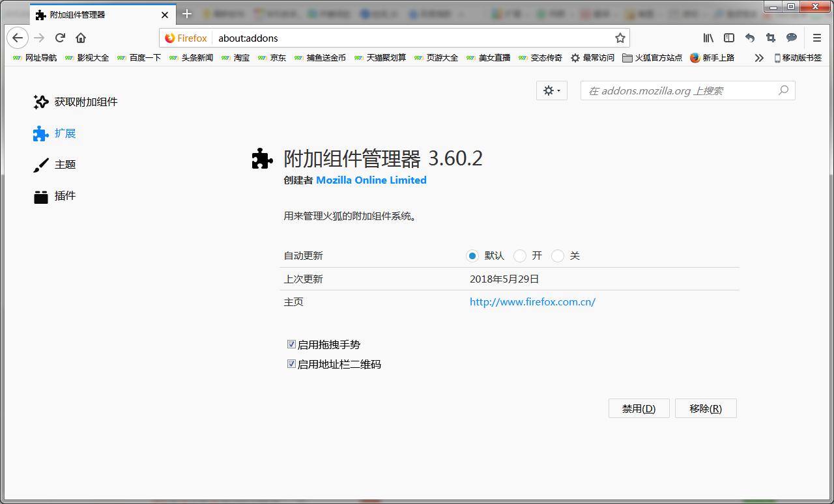Open the chat bubble feedback icon

tap(791, 38)
